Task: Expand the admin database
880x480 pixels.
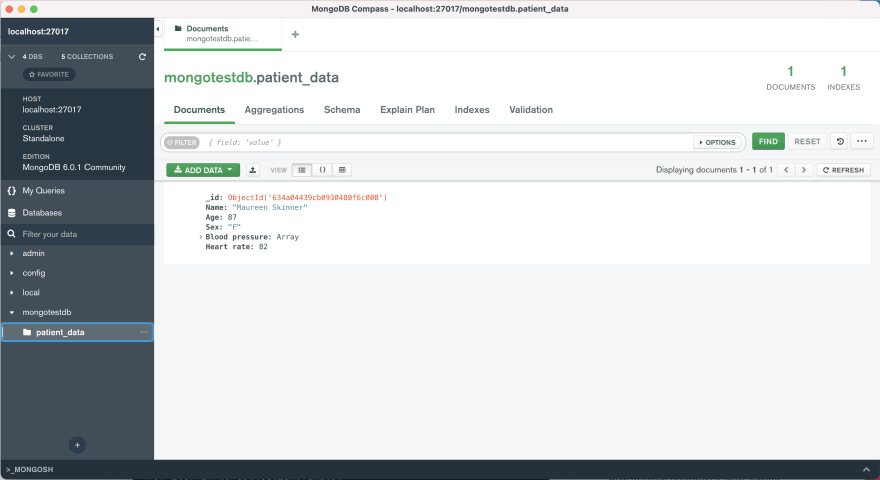Action: pyautogui.click(x=12, y=254)
